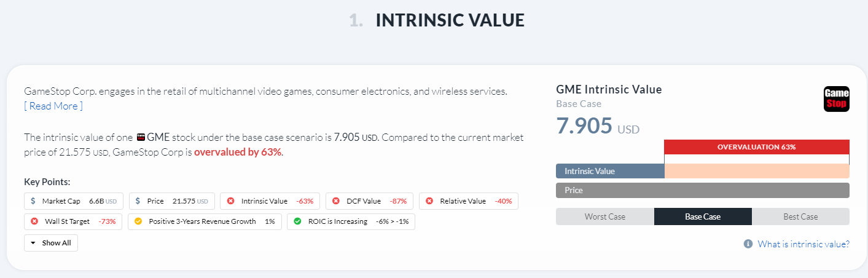Image resolution: width=868 pixels, height=278 pixels.
Task: Click the red X icon on Wall St Target chip
Action: click(x=34, y=221)
